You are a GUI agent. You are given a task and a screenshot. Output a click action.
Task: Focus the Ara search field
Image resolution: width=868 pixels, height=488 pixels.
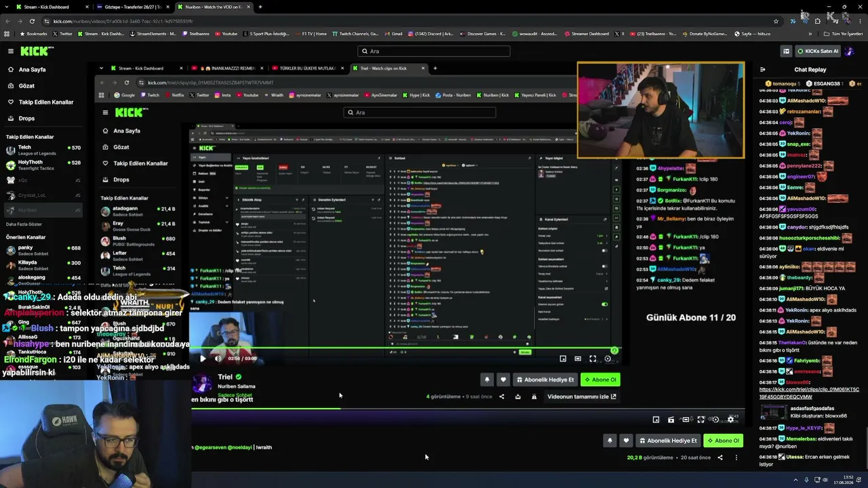point(434,51)
